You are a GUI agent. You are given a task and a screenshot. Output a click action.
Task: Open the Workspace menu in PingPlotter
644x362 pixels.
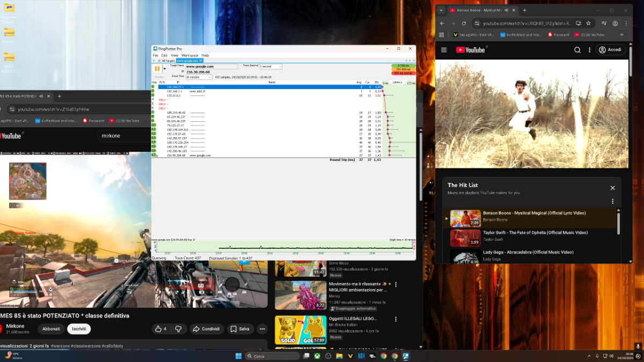(x=189, y=55)
